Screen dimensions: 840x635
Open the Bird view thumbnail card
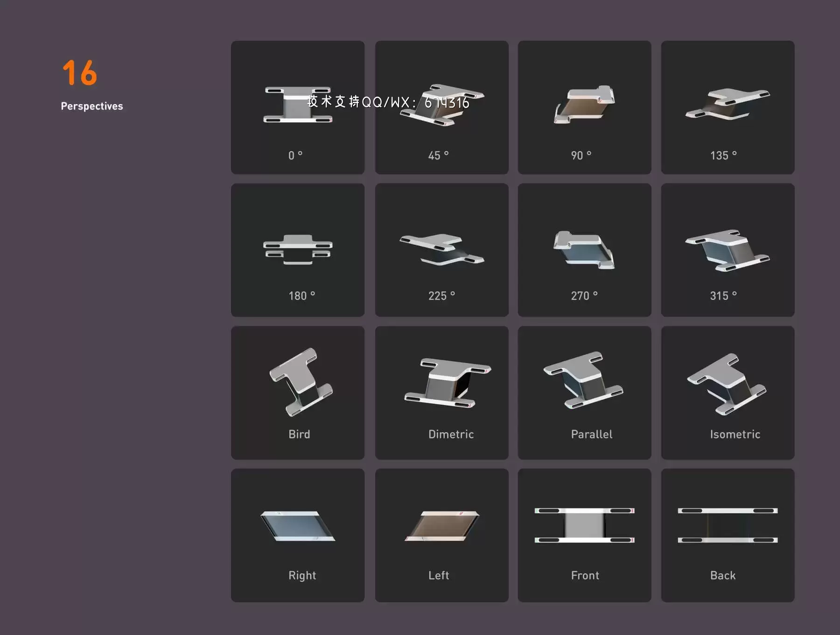pos(298,392)
